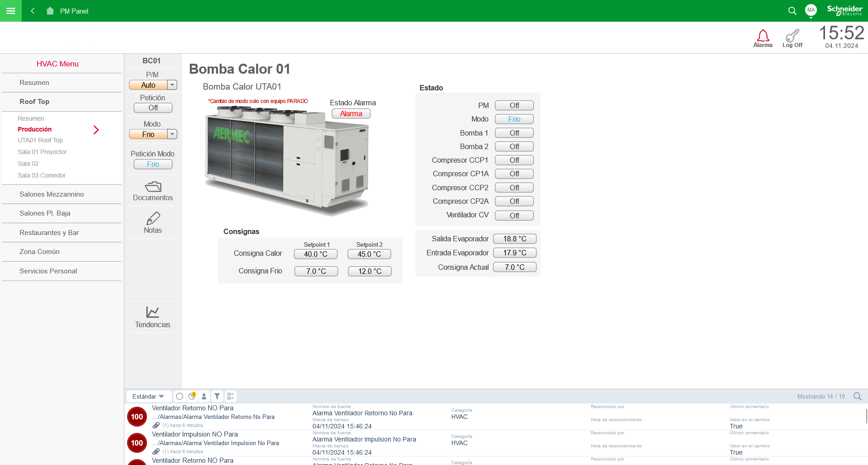Viewport: 868px width, 465px height.
Task: Toggle the Petición Modo Frio button
Action: (x=153, y=164)
